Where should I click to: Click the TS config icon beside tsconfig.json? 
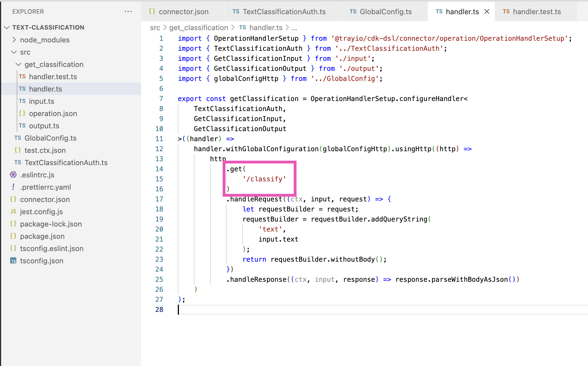click(x=13, y=261)
